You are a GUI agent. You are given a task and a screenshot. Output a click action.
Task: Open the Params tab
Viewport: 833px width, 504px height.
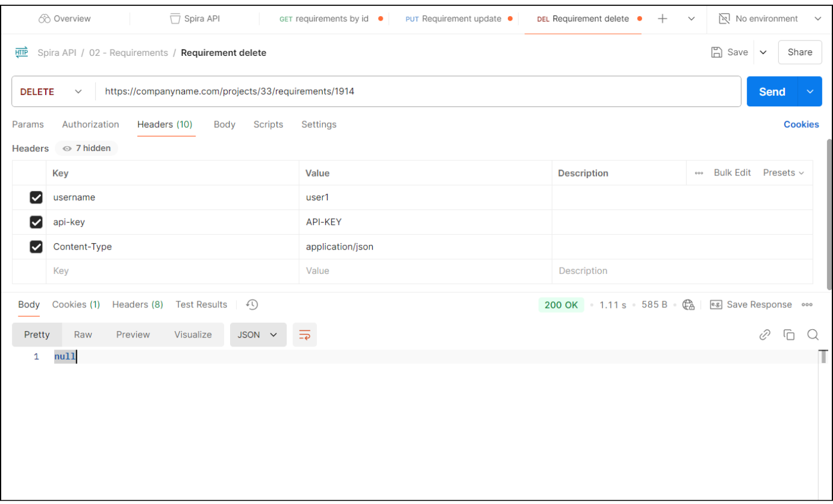[28, 124]
